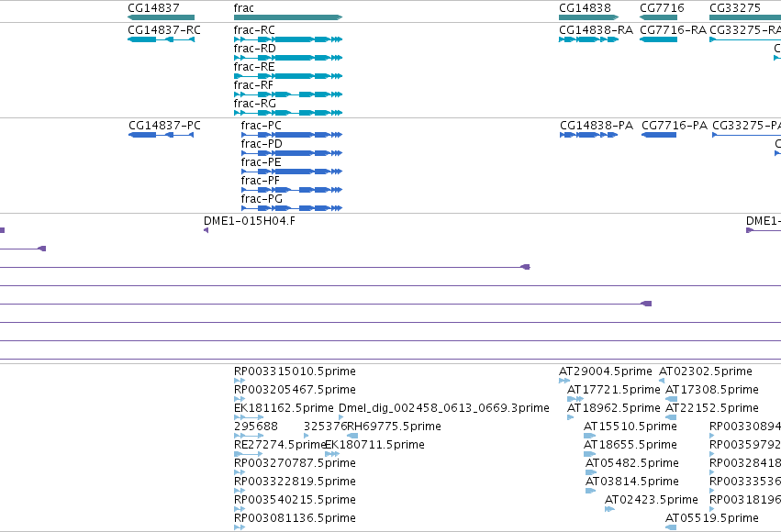Select the CG14837 gene bar

161,17
